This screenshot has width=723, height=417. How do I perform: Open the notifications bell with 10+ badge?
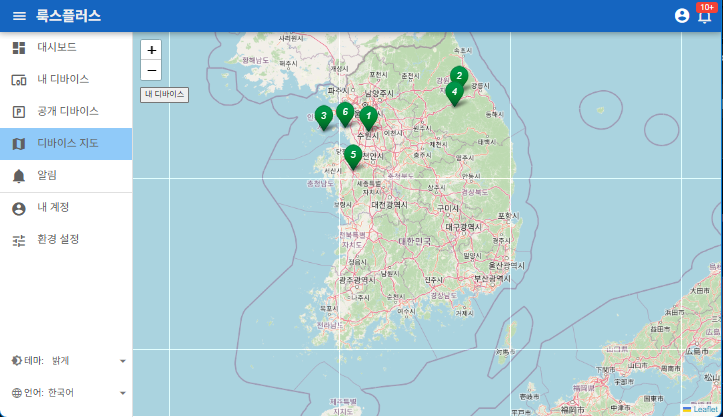coord(705,16)
